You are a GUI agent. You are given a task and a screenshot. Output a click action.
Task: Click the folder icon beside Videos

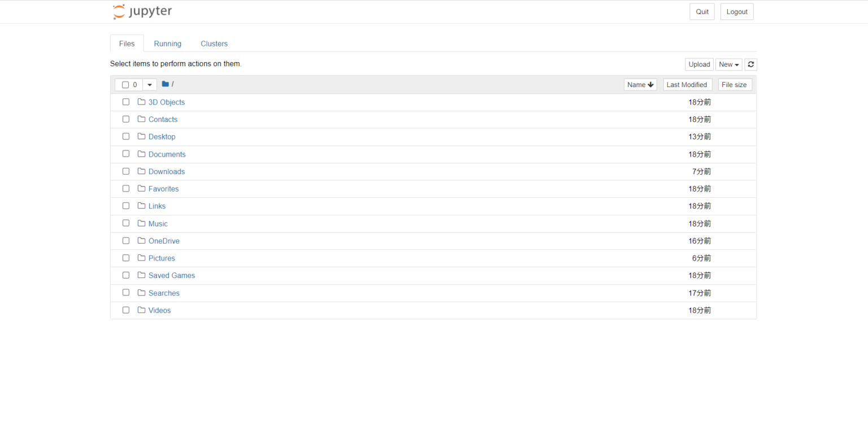pos(141,310)
